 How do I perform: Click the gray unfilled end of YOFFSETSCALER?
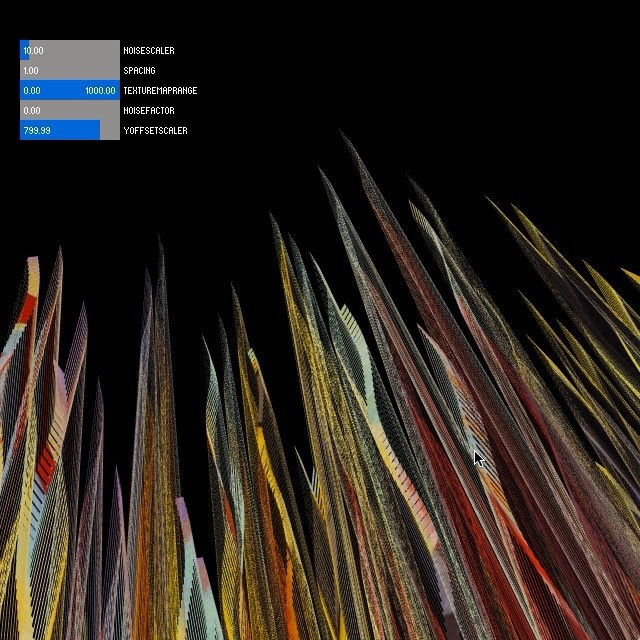point(110,130)
